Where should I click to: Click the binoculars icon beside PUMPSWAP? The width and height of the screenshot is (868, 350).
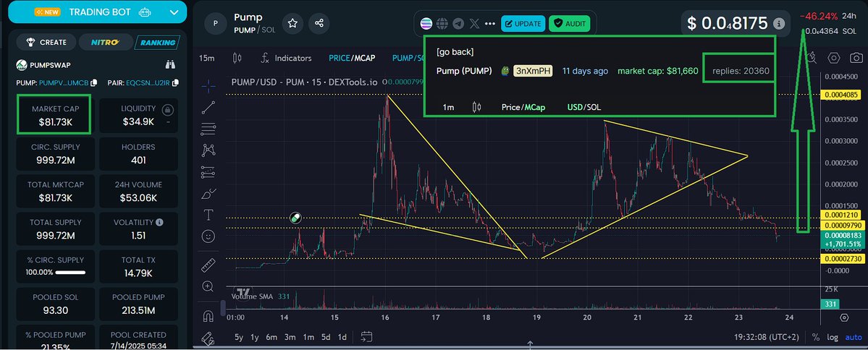point(171,64)
